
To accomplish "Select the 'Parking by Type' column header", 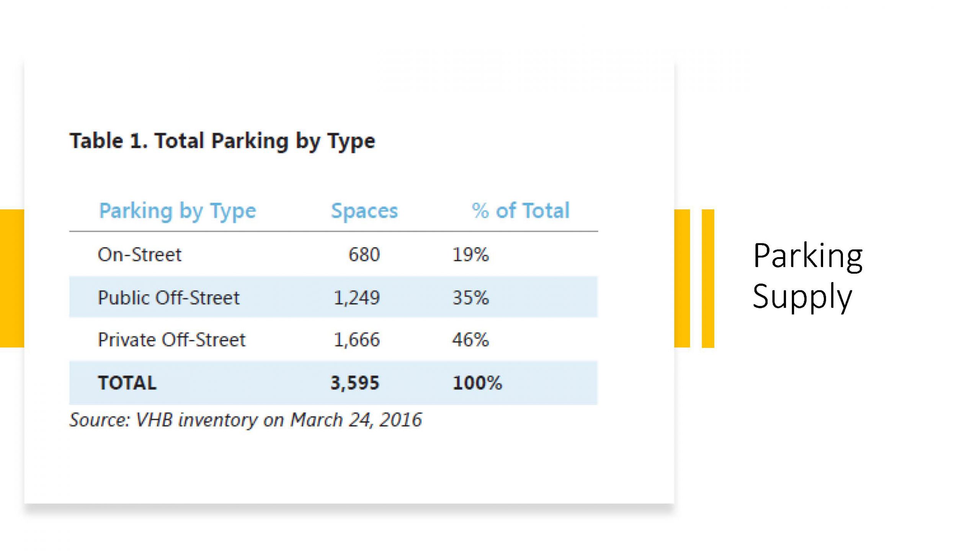I will (x=177, y=211).
